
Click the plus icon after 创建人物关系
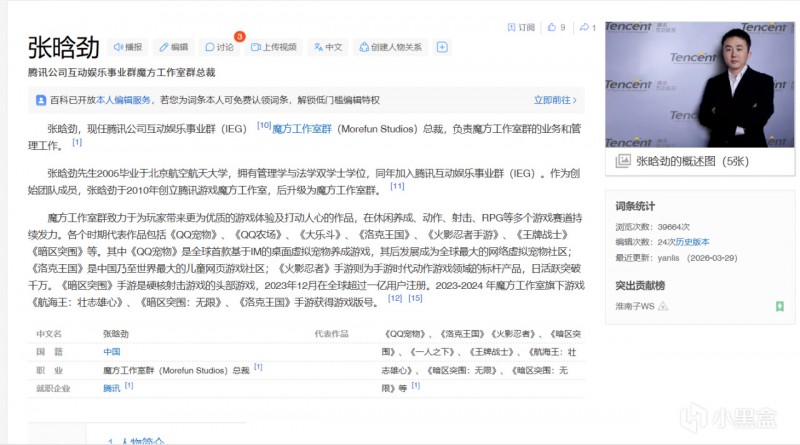(442, 47)
